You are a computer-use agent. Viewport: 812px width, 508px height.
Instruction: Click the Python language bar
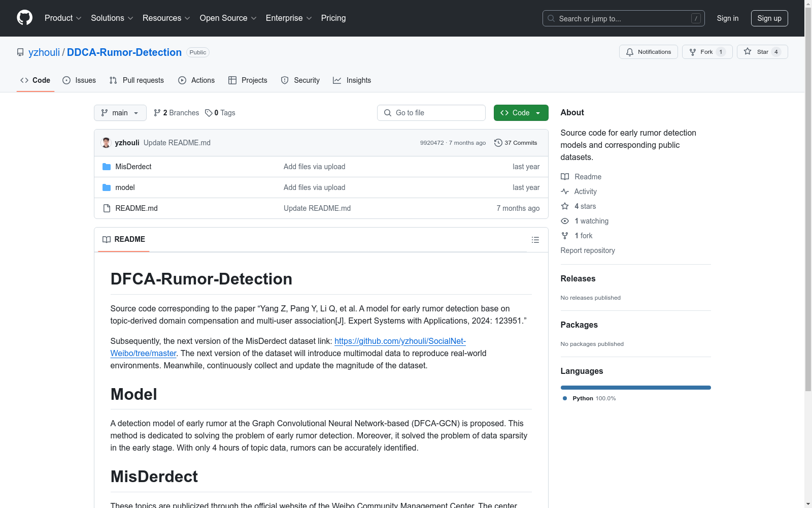click(636, 388)
